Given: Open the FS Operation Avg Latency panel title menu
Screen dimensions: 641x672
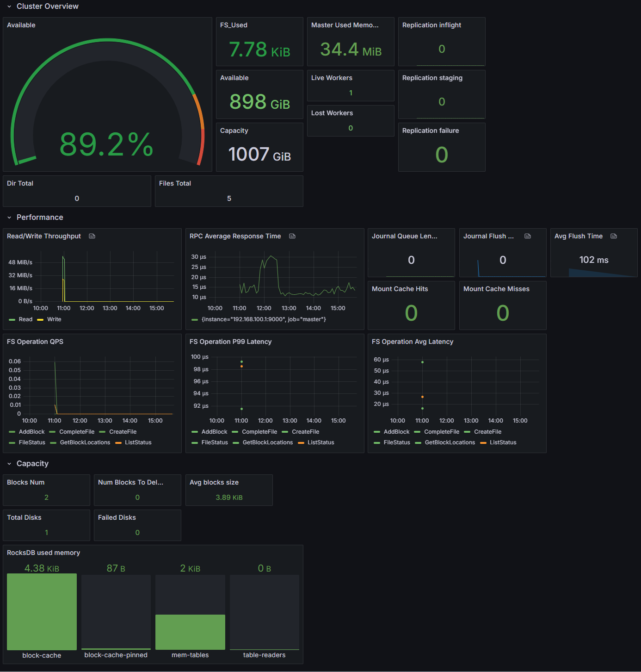Looking at the screenshot, I should [413, 342].
